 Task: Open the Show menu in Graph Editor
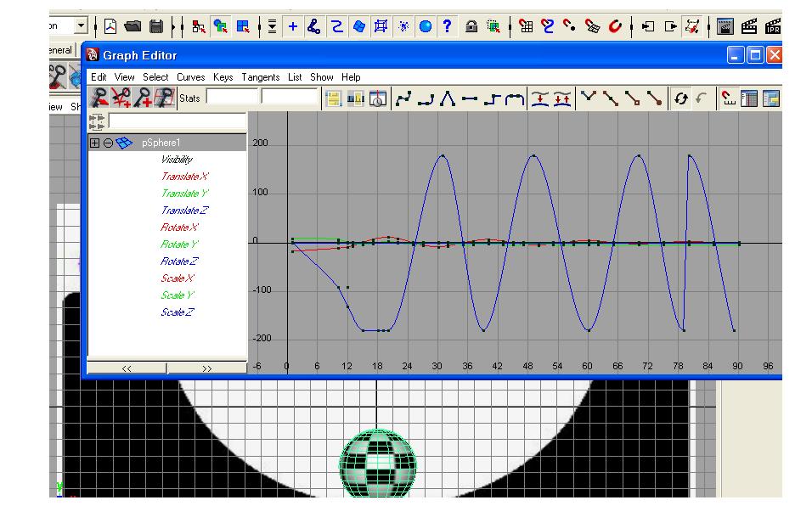click(x=322, y=77)
